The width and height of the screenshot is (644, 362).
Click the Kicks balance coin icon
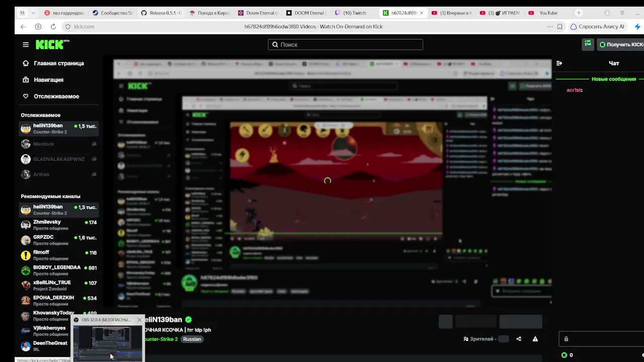click(564, 355)
